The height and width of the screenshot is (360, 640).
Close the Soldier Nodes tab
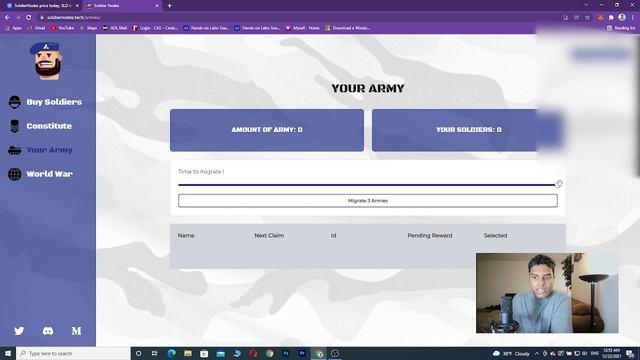[157, 6]
